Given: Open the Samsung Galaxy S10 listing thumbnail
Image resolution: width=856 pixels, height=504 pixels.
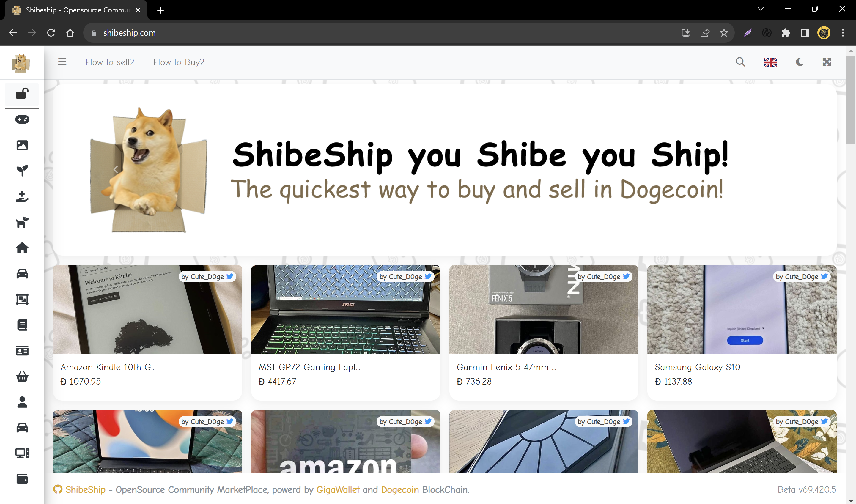Looking at the screenshot, I should point(742,309).
